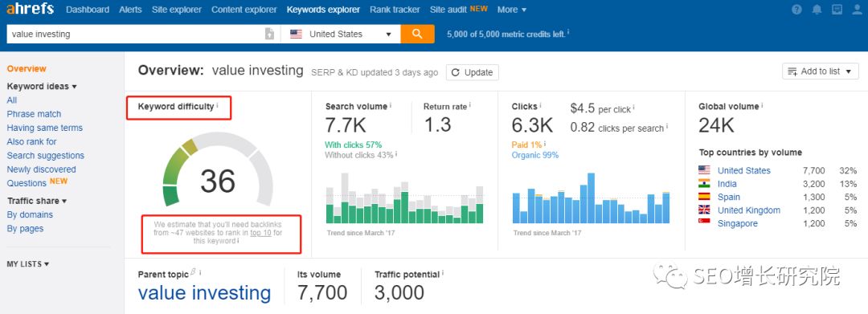Image resolution: width=868 pixels, height=314 pixels.
Task: Collapse the Traffic share section
Action: pos(36,201)
